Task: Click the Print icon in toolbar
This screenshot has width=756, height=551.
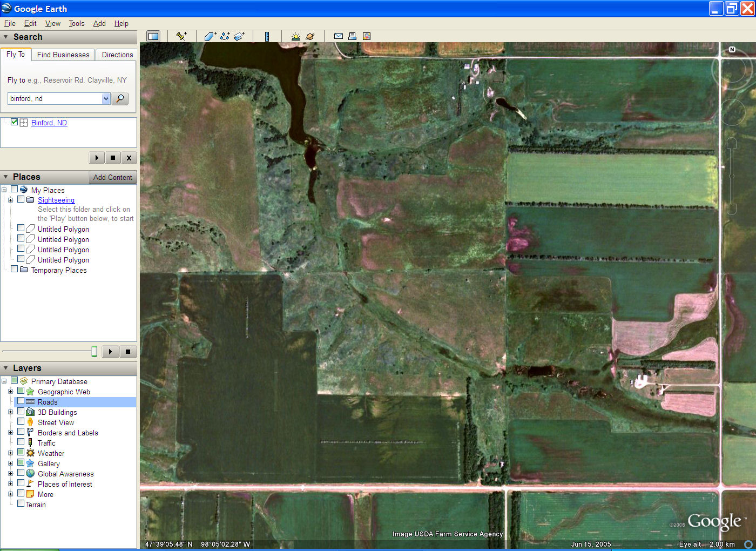Action: pos(352,36)
